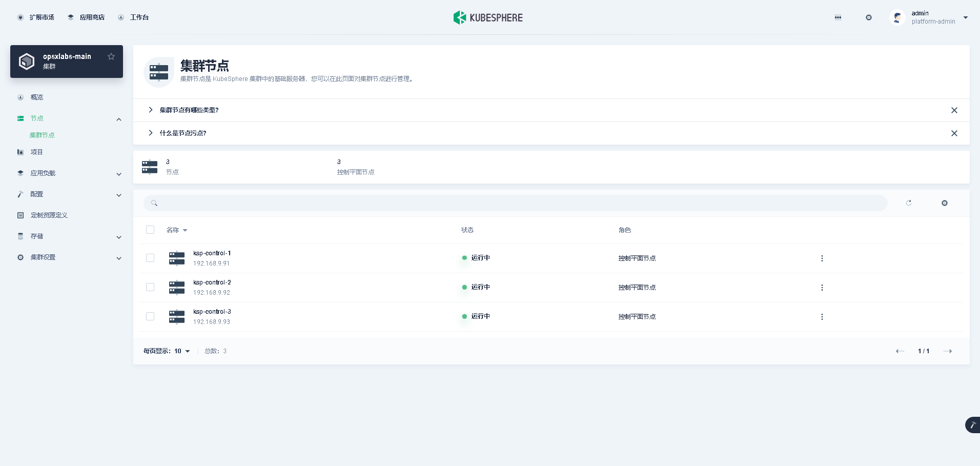
Task: Change the 每页显示 rows per page
Action: 167,351
